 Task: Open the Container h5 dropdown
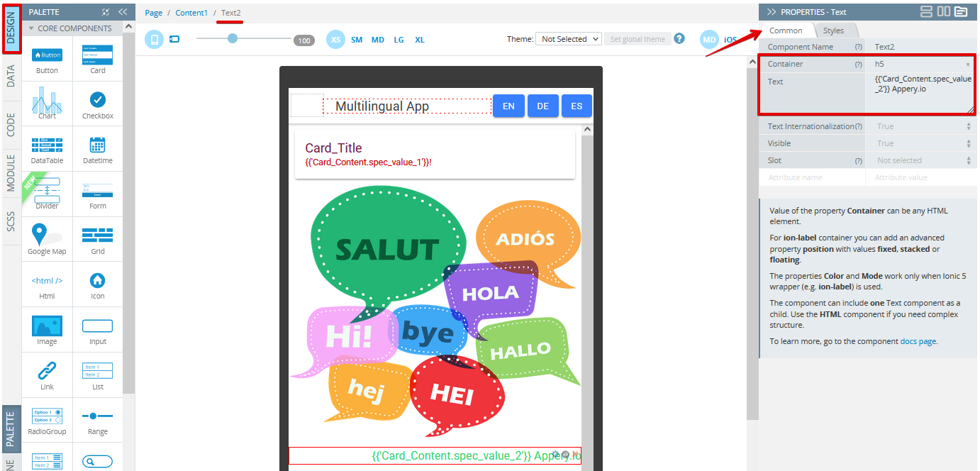click(920, 64)
